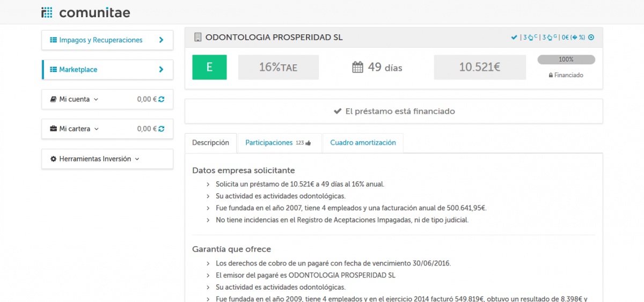Click the comunitae logo
Viewport: 644px width, 302px height.
(x=86, y=12)
